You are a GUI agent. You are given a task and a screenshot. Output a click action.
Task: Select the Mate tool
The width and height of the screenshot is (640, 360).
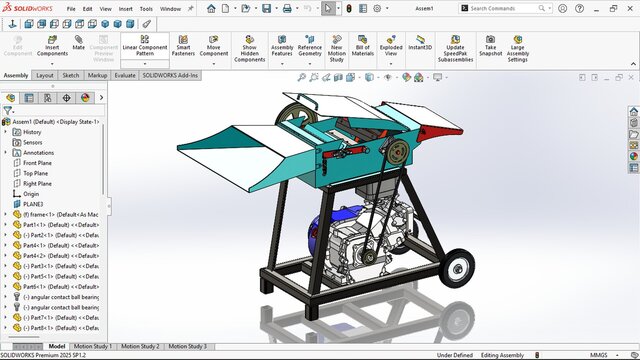pyautogui.click(x=79, y=42)
